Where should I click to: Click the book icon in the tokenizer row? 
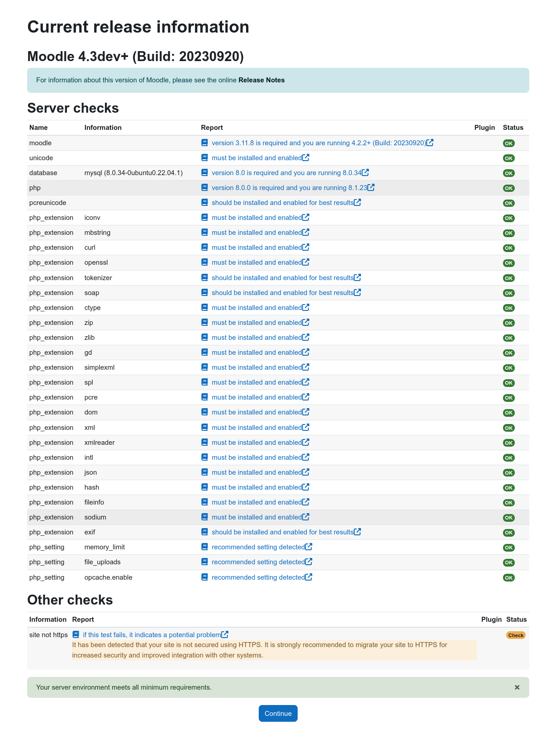(204, 277)
